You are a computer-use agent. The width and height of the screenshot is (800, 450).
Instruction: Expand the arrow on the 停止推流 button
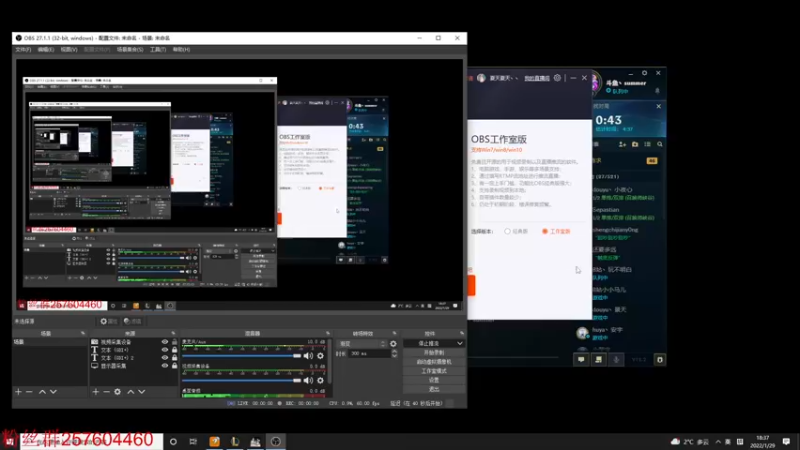pyautogui.click(x=460, y=343)
